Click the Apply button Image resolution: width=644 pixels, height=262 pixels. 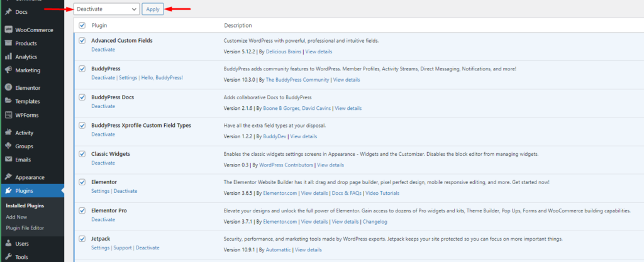click(153, 9)
